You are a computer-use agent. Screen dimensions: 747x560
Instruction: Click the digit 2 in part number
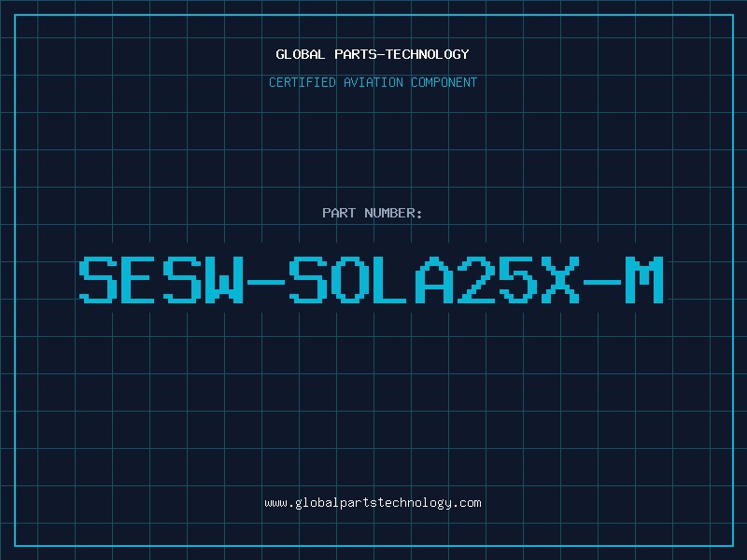pyautogui.click(x=476, y=280)
